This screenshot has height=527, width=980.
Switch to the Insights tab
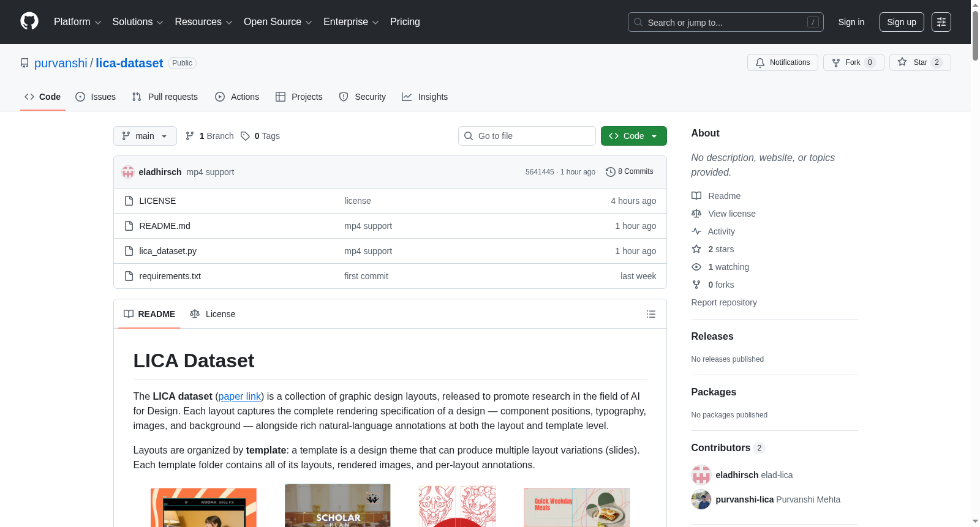(424, 97)
